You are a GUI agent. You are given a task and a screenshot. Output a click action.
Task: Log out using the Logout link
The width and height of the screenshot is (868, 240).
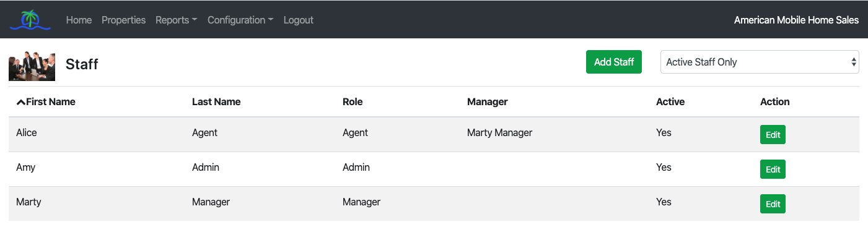coord(299,20)
